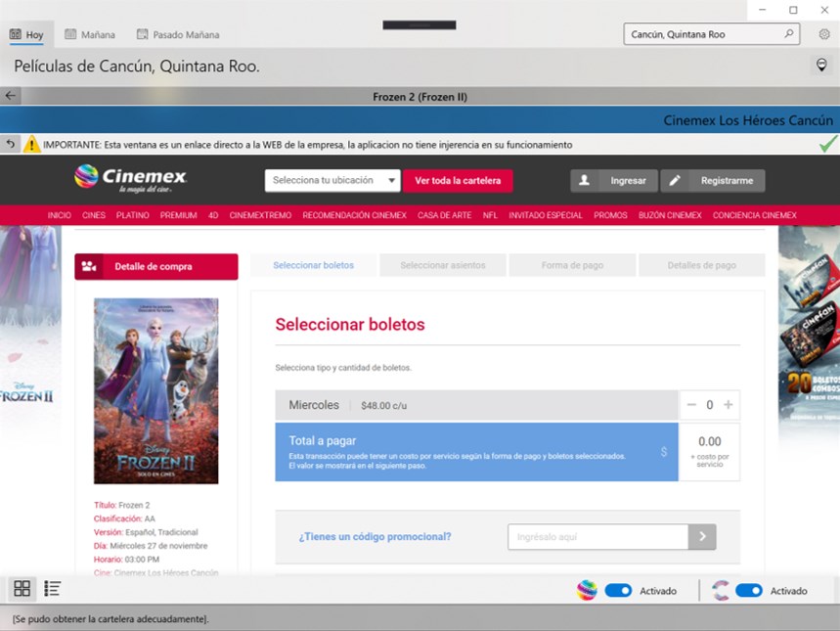This screenshot has height=631, width=840.
Task: Click the Horario: 03:00 PM line
Action: coord(126,560)
